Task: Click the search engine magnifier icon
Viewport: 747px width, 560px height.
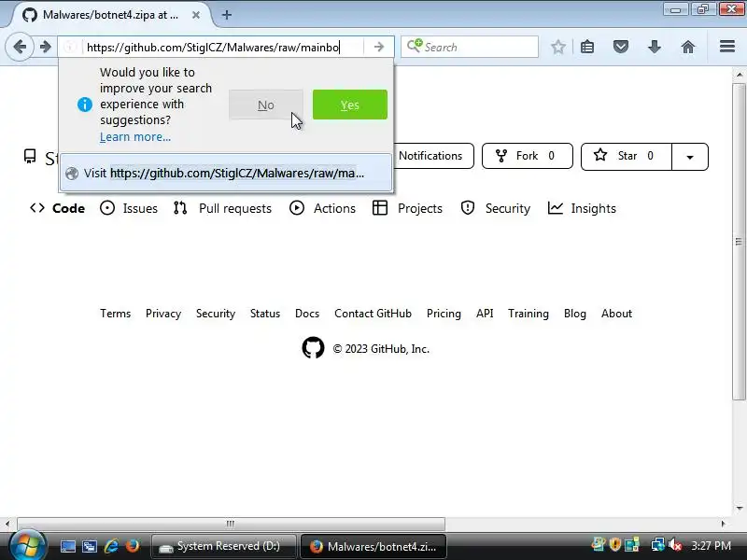Action: coord(414,46)
